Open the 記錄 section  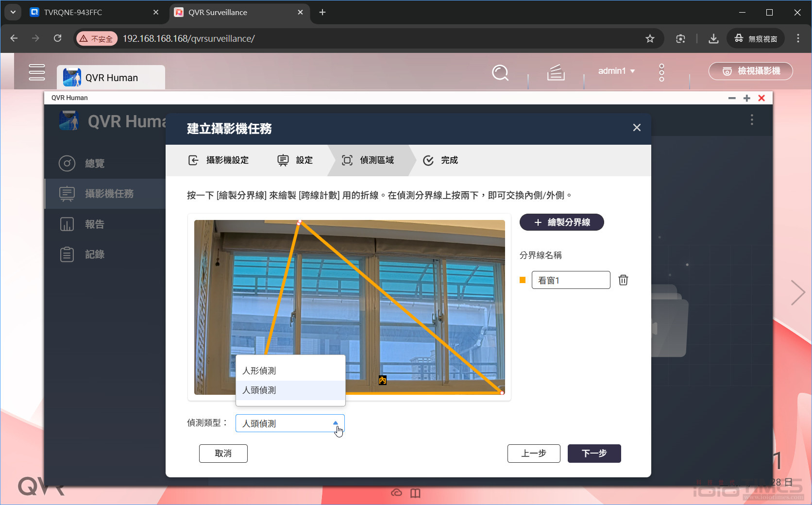(95, 254)
